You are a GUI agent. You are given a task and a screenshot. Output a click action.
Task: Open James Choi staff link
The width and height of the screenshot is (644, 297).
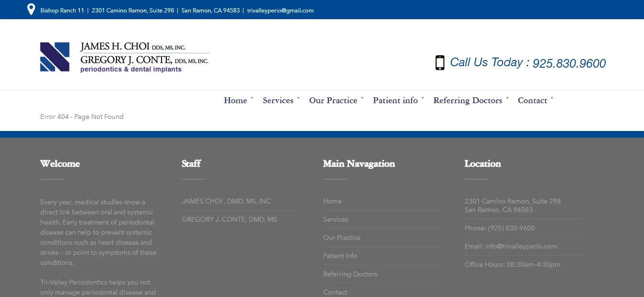coord(226,201)
